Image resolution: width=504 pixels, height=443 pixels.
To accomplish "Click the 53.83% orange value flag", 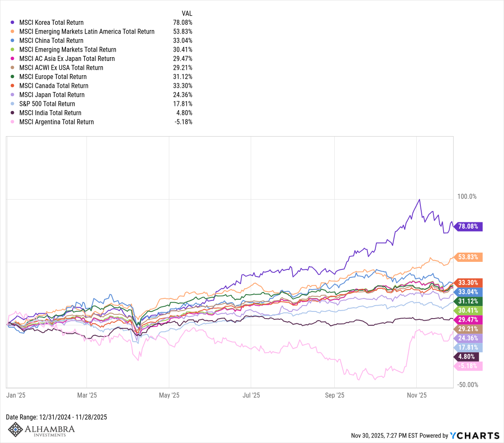I will 468,257.
